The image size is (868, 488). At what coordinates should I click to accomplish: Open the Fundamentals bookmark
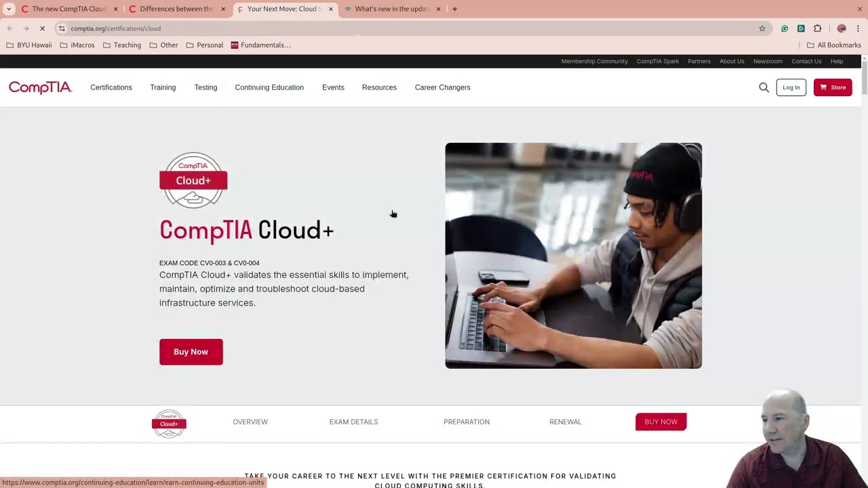click(x=260, y=45)
